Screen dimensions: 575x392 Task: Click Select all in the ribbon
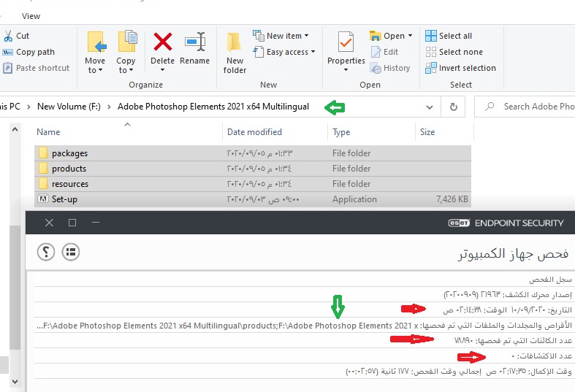(449, 36)
